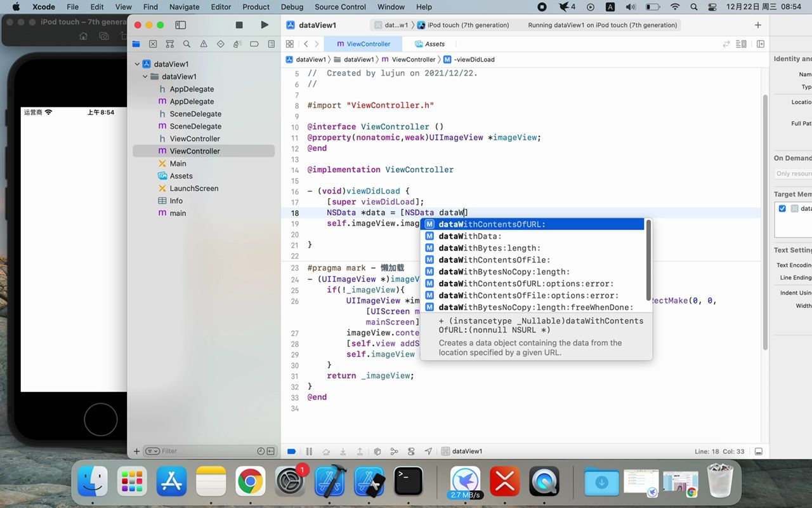Select the Test navigator diamond icon
The width and height of the screenshot is (812, 508).
(x=221, y=44)
